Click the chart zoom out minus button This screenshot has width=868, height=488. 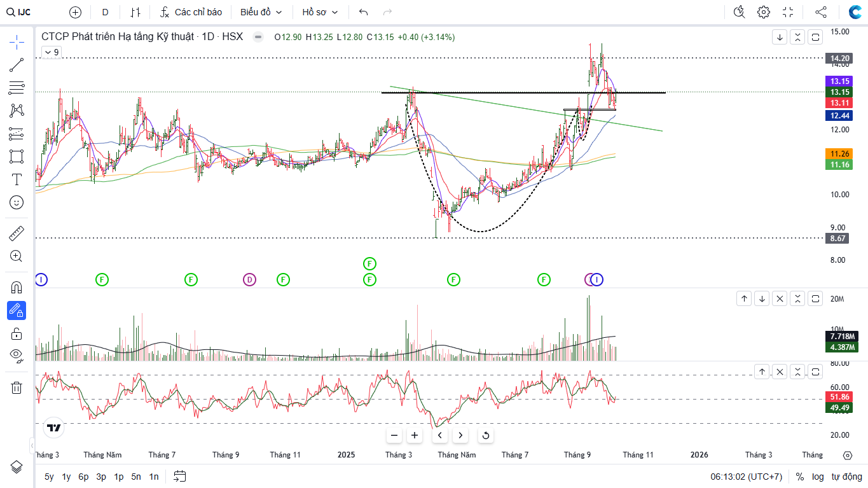(394, 435)
